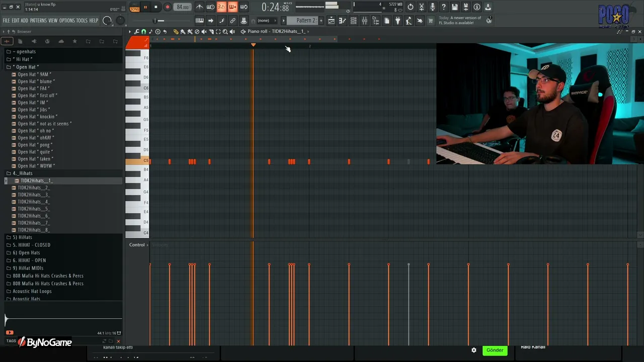This screenshot has width=644, height=362.
Task: Open the EDIT menu
Action: tap(16, 21)
